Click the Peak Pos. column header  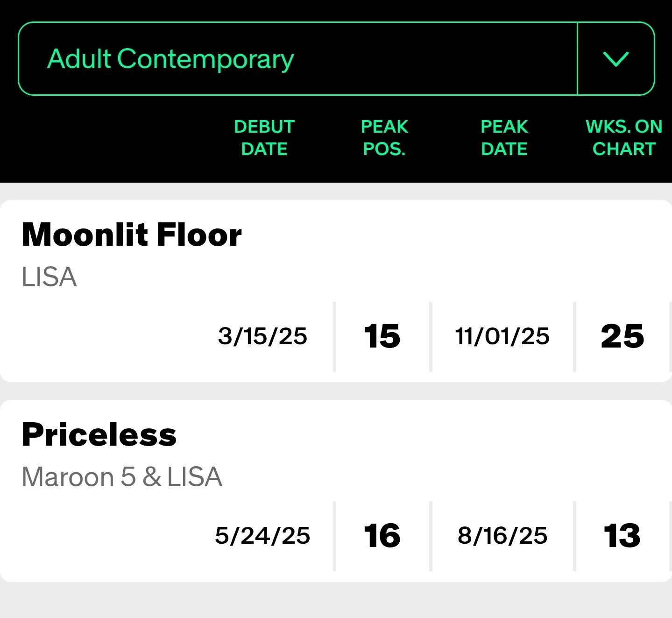click(x=384, y=138)
